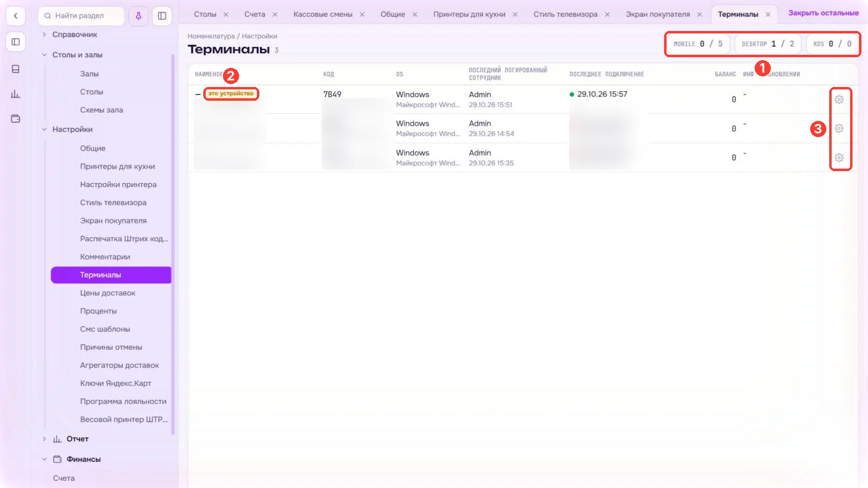Switch to the Экран покупателя tab
Screen dimensions: 868x488
click(658, 14)
